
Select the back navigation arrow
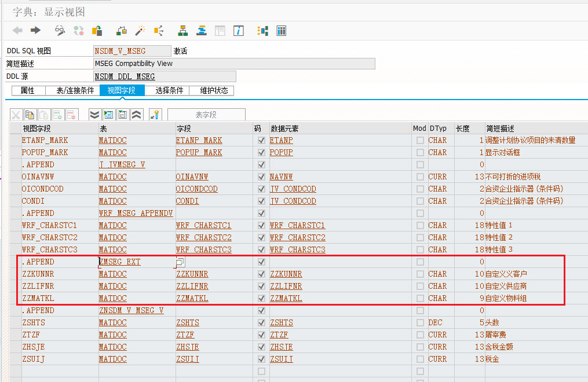point(17,31)
